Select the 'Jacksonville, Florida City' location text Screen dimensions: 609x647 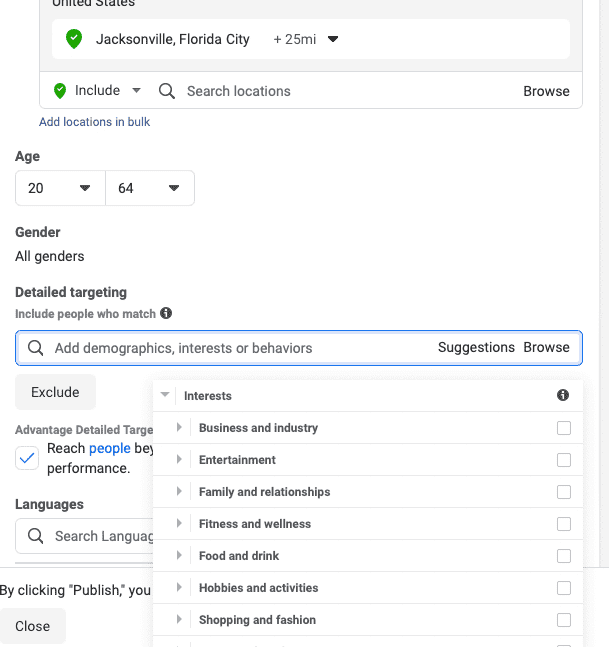click(x=172, y=39)
